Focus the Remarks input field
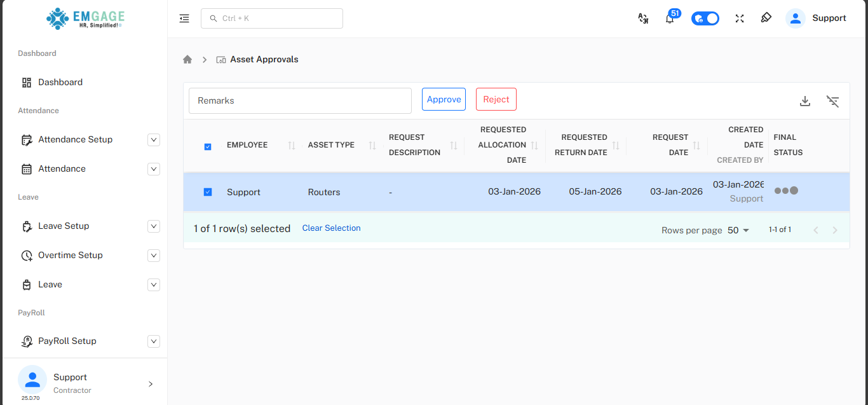The width and height of the screenshot is (868, 405). point(300,101)
